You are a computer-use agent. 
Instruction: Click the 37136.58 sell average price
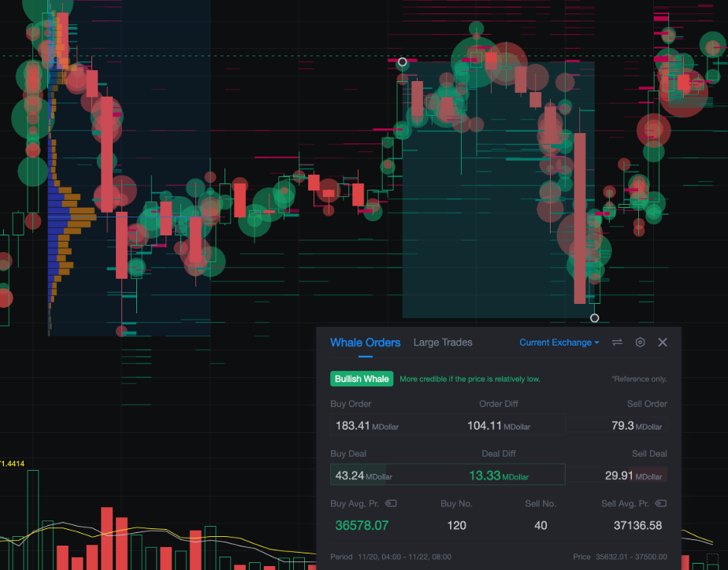(637, 525)
